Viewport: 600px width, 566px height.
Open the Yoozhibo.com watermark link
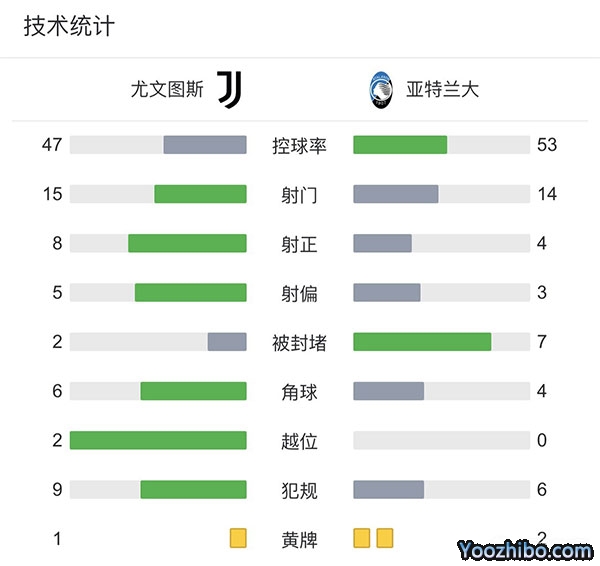coord(526,549)
